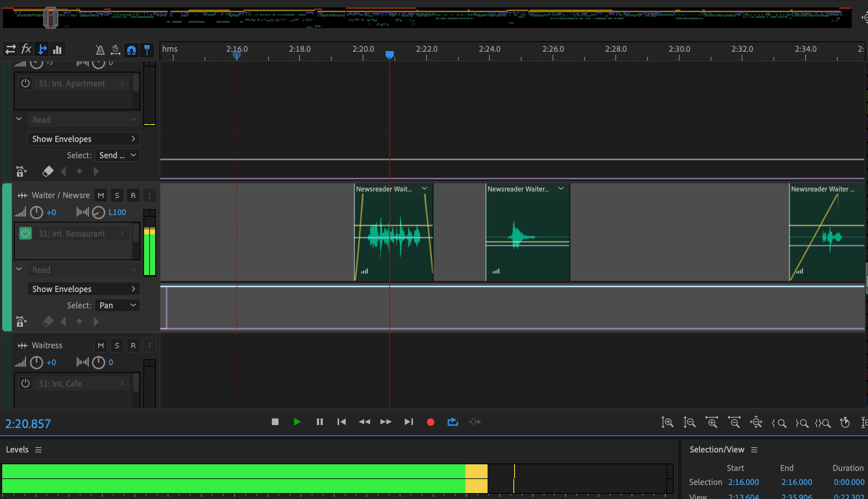Click Zoom In Amplitude icon

click(x=667, y=422)
